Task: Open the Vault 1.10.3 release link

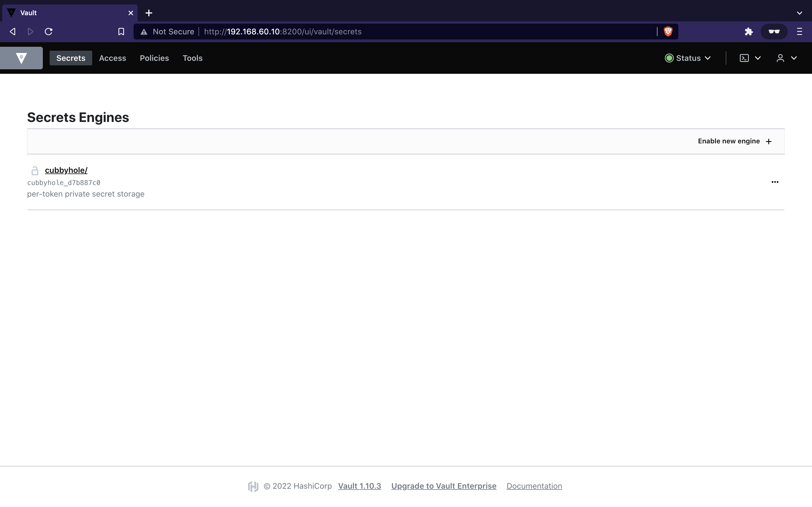Action: [359, 485]
